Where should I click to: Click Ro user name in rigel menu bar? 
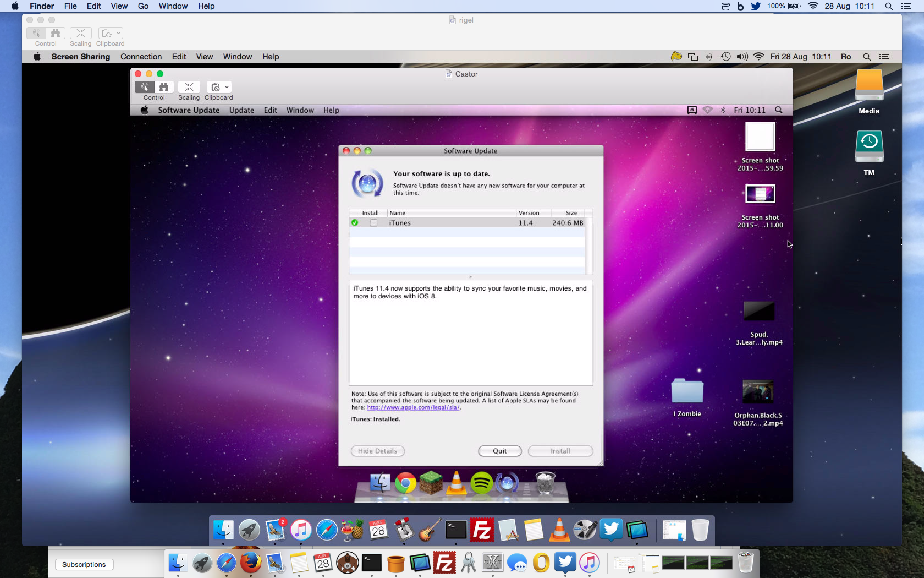846,57
